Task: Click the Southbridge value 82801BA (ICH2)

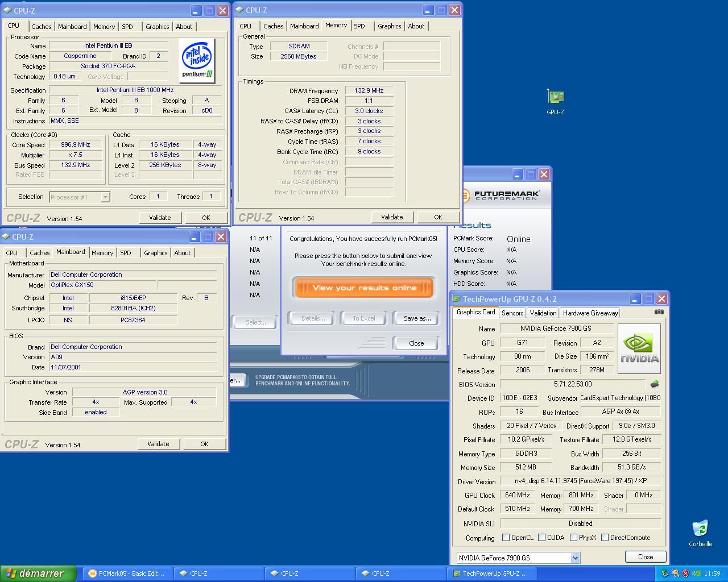Action: 133,308
